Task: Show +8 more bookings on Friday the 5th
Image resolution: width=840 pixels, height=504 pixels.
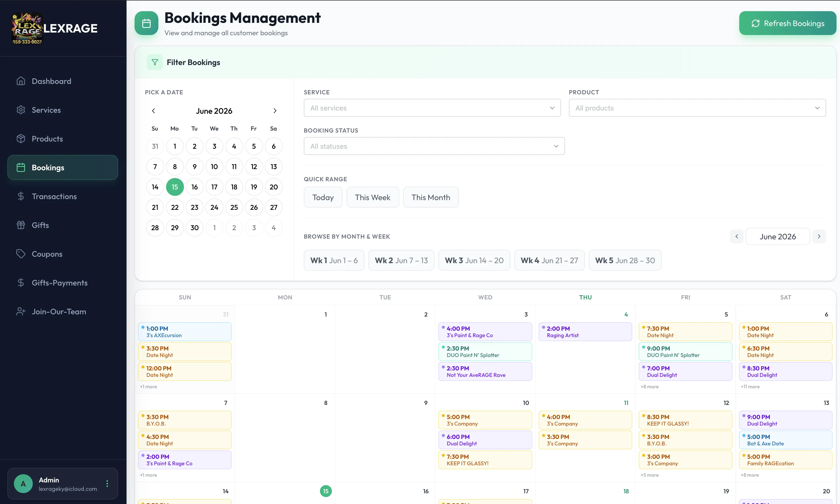Action: [x=649, y=387]
